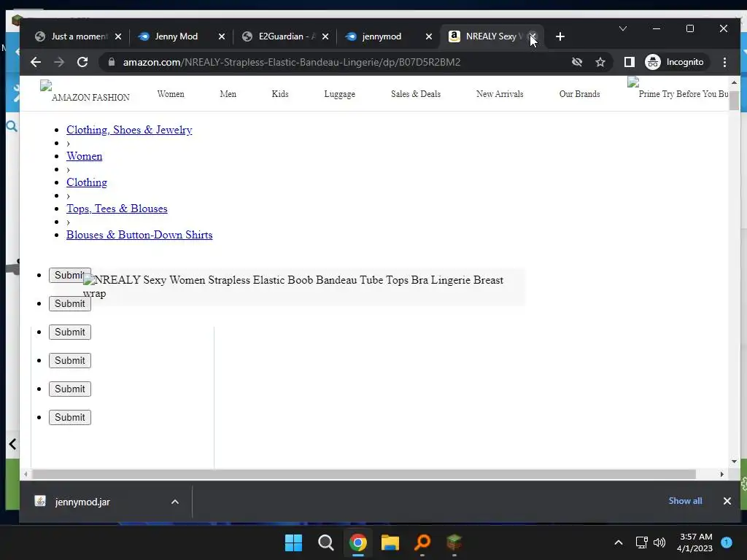747x560 pixels.
Task: Open the Windows Start menu
Action: (293, 542)
